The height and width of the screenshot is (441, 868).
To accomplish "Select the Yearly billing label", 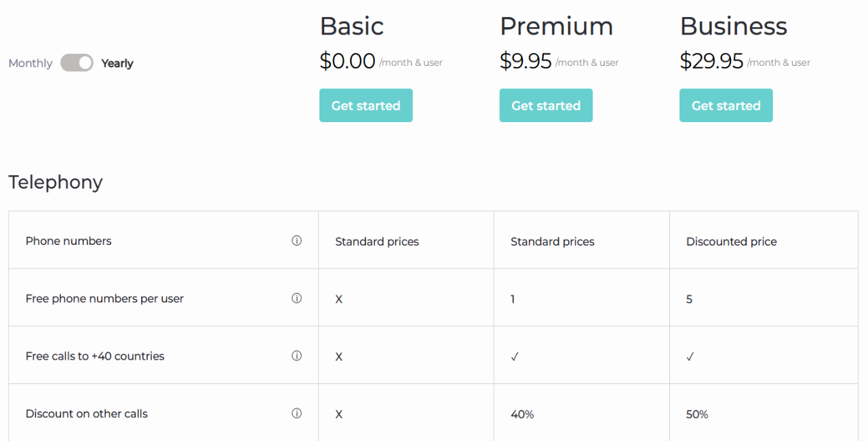I will [x=117, y=63].
